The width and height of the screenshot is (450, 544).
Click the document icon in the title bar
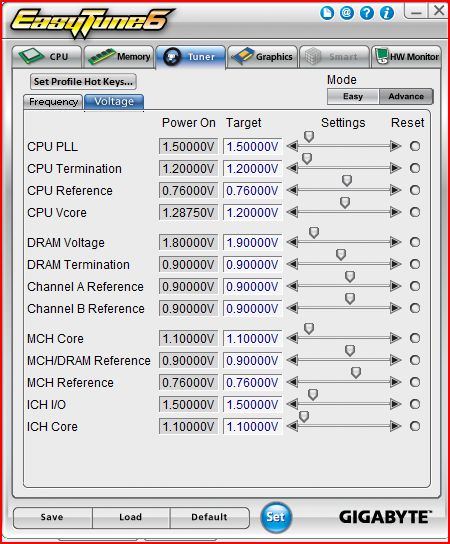point(327,13)
